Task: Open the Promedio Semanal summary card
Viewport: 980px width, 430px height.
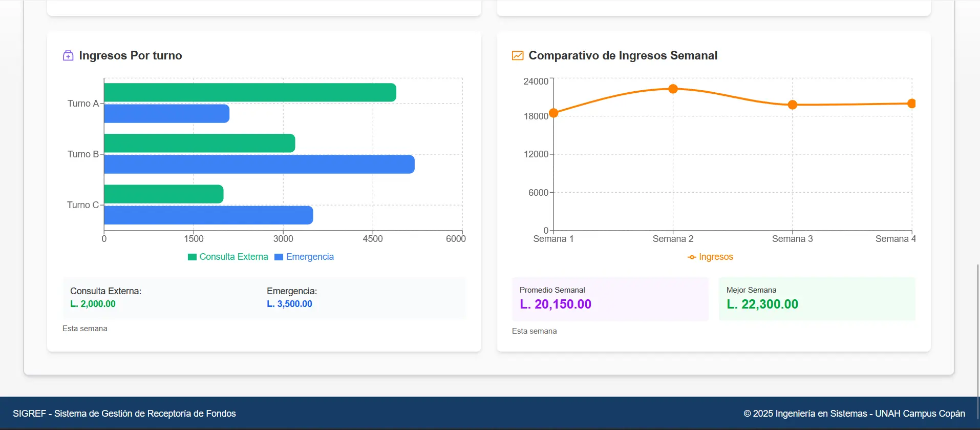Action: coord(610,299)
